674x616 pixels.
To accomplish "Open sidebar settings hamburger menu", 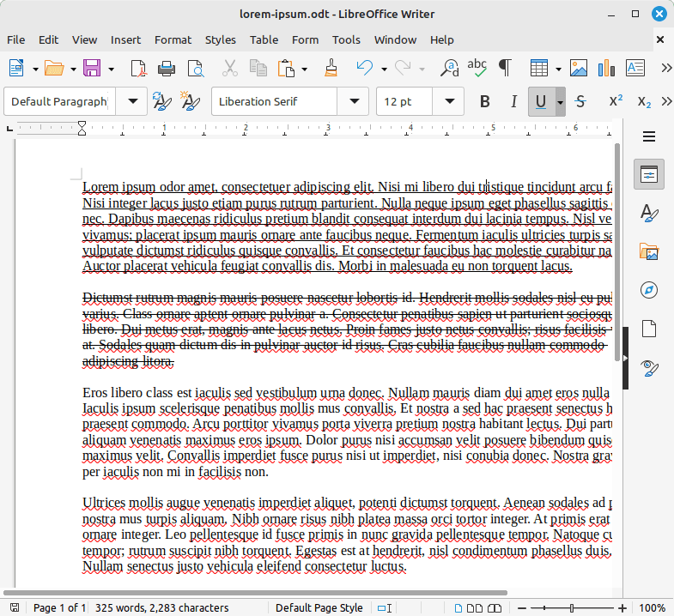I will [648, 136].
